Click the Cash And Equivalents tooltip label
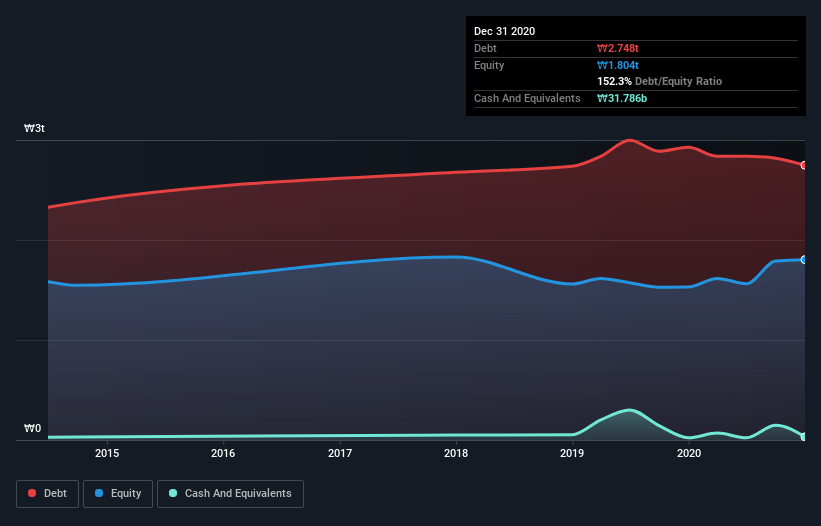 tap(527, 98)
